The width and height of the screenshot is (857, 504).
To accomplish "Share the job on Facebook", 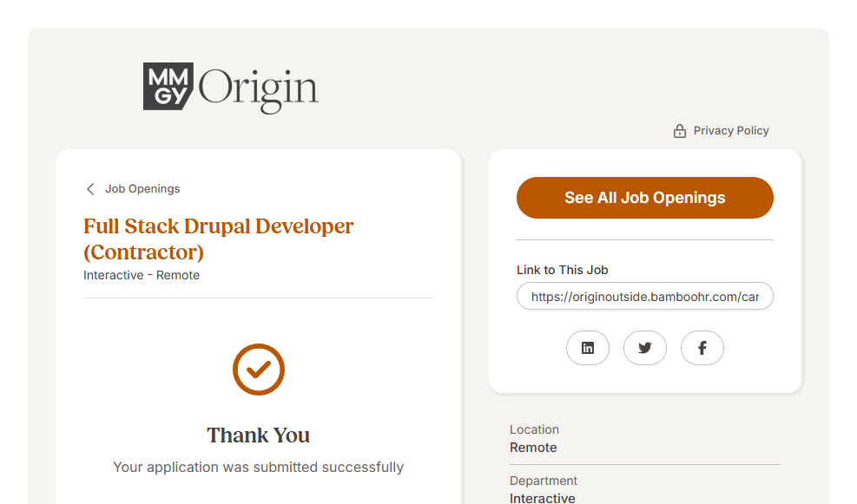I will 702,348.
